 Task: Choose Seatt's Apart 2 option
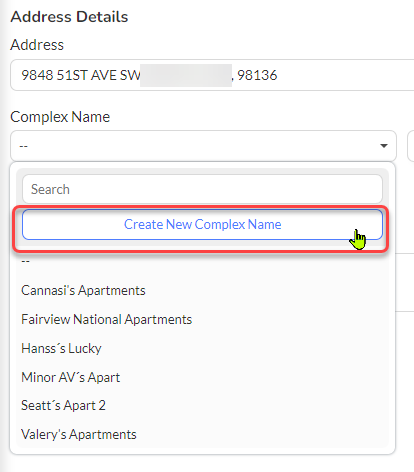coord(63,405)
